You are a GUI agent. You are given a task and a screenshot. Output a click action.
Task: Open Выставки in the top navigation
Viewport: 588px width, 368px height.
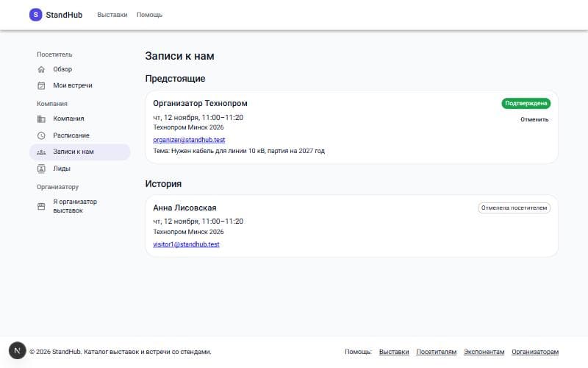point(112,15)
